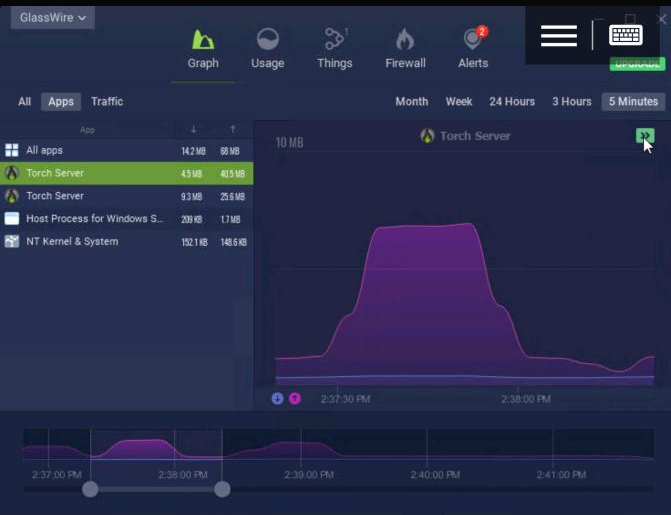Open the hamburger menu icon
Viewport: 671px width, 515px height.
558,35
